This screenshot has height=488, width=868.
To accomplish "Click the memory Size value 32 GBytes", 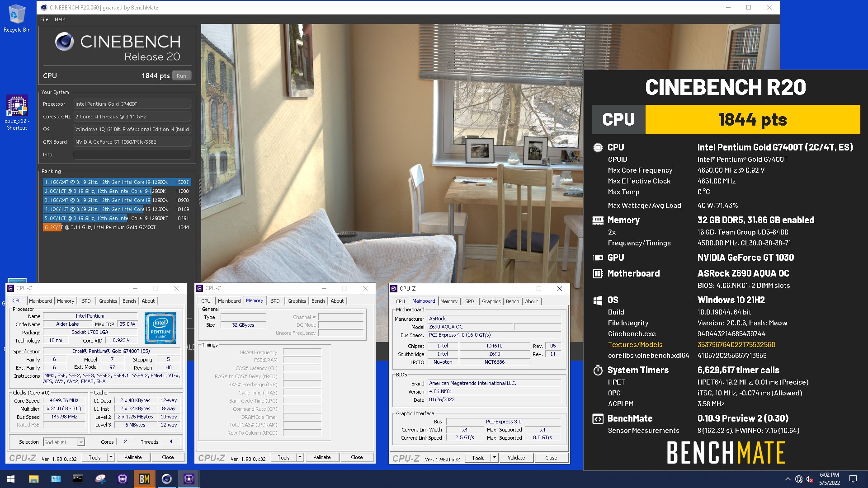I will pos(243,325).
